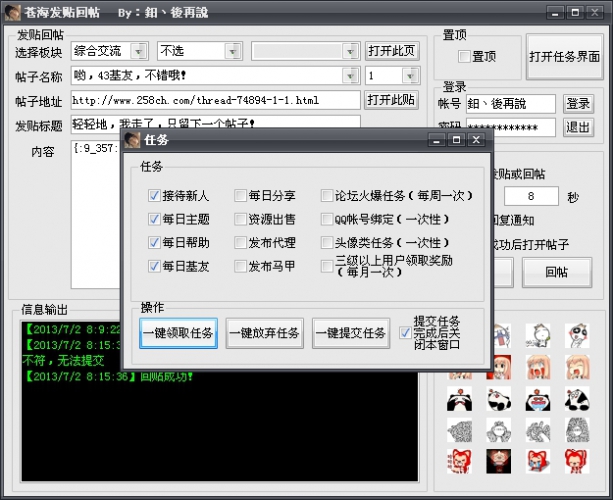Open the task panel via 打开任务界面
Screen dimensions: 613x500
pyautogui.click(x=563, y=56)
